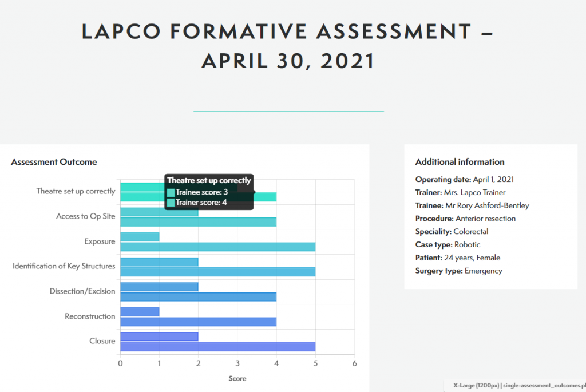Click the 'Closure' axis label

pos(102,341)
